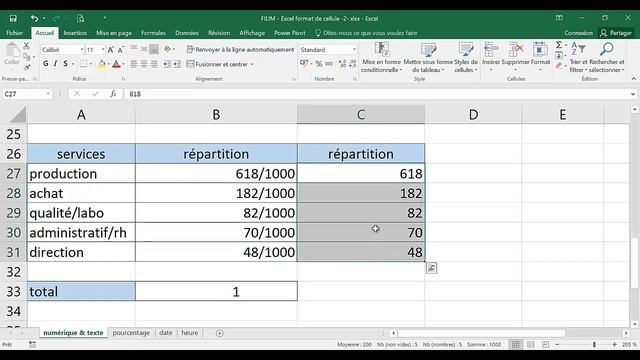Click the Trier et filtrer icon
Image resolution: width=640 pixels, height=360 pixels.
579,58
